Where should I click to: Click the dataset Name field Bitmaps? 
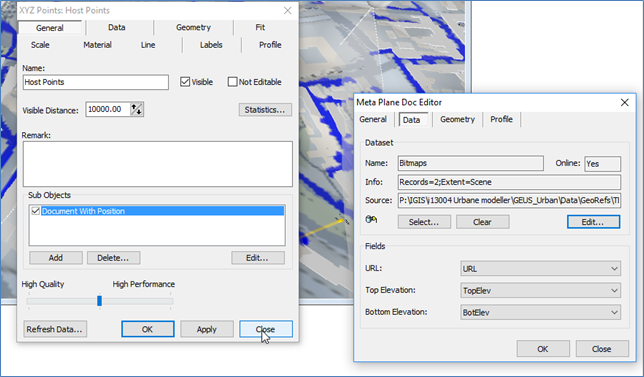(x=471, y=163)
